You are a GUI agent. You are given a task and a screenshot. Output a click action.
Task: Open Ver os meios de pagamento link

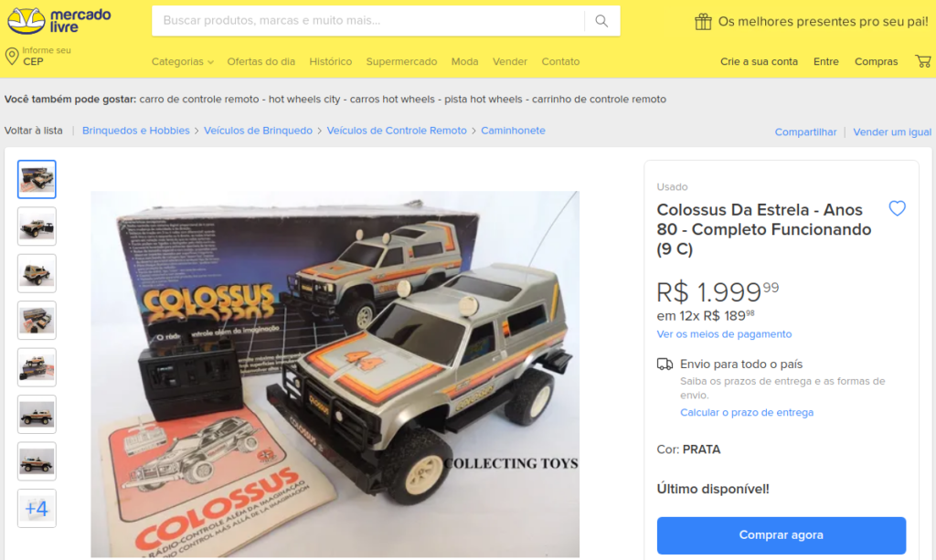[724, 334]
